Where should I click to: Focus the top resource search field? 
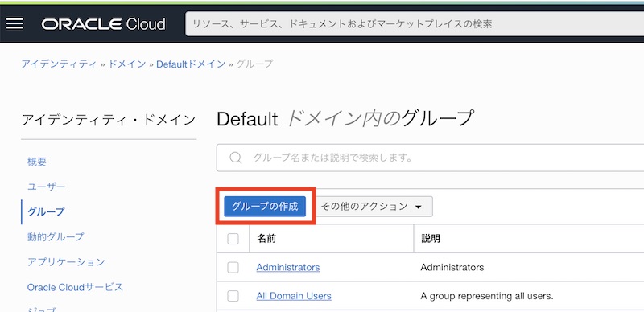click(415, 24)
